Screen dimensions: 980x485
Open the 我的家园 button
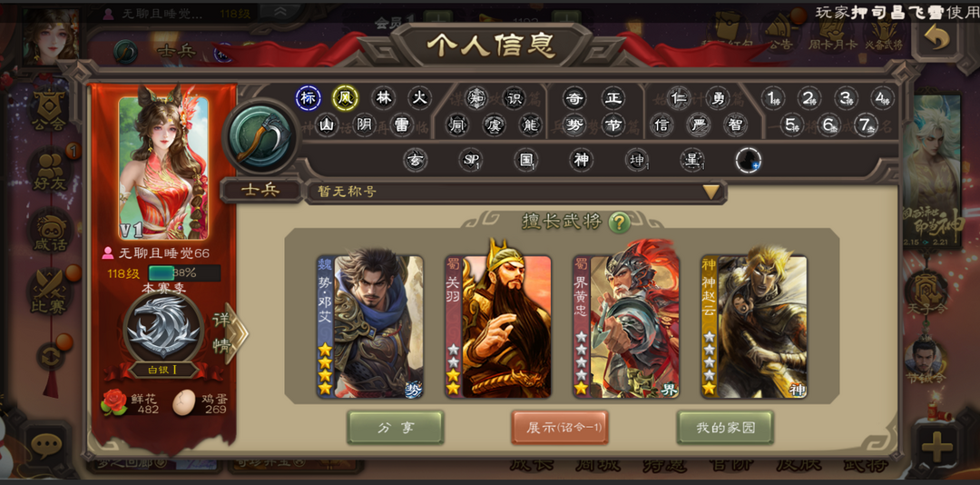click(726, 428)
